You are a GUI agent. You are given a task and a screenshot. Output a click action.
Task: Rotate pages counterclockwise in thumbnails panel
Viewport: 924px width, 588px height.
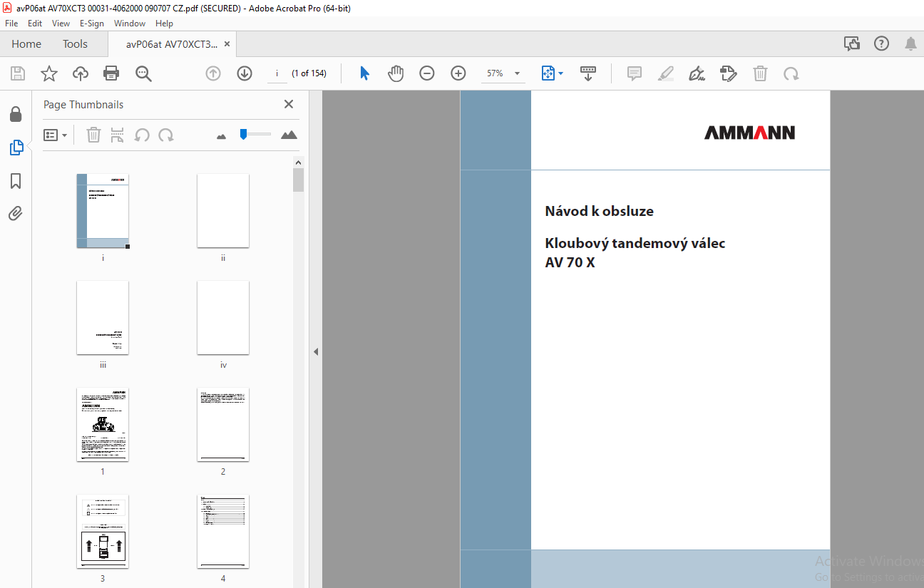pyautogui.click(x=142, y=135)
